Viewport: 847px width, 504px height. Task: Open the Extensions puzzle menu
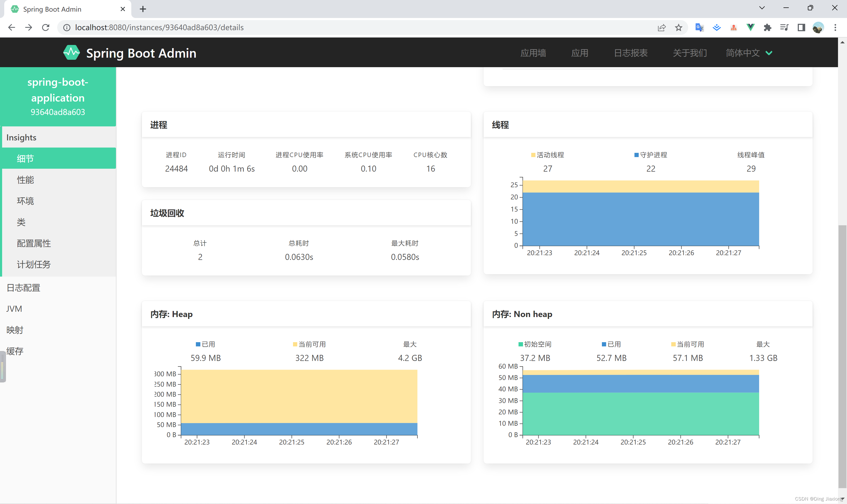coord(768,28)
